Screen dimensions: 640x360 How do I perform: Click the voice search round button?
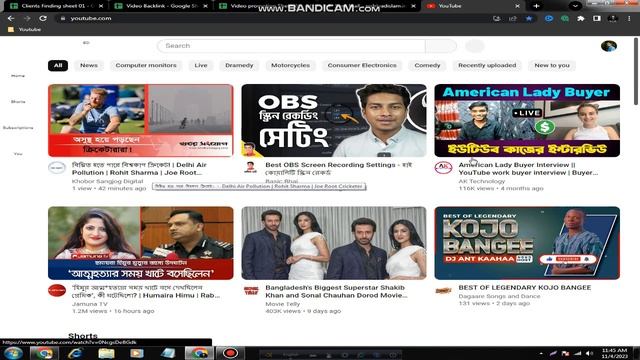tap(475, 46)
